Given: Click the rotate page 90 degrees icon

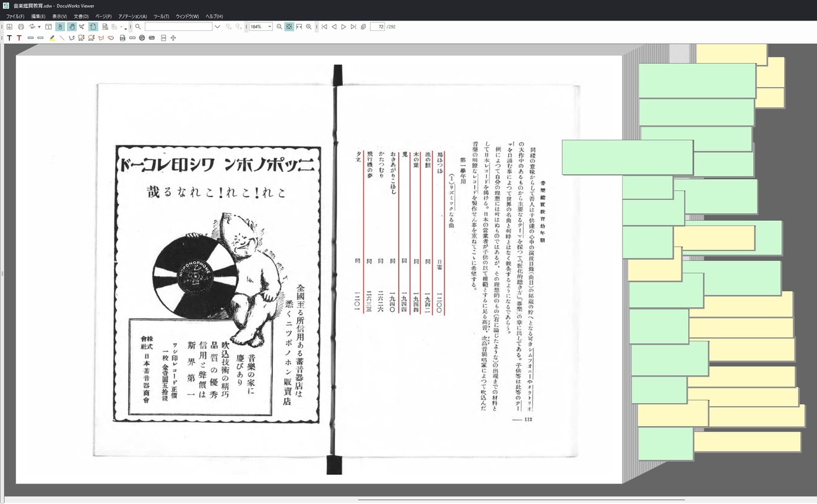Looking at the screenshot, I should click(x=32, y=27).
